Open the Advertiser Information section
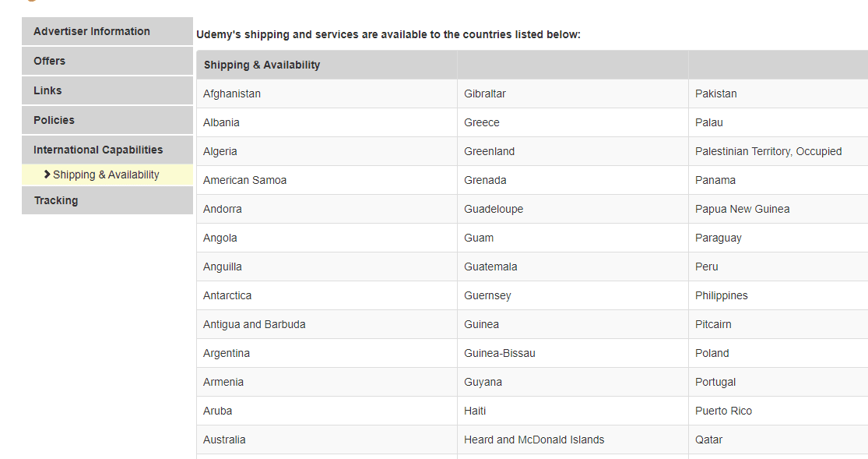The width and height of the screenshot is (868, 459). (107, 31)
